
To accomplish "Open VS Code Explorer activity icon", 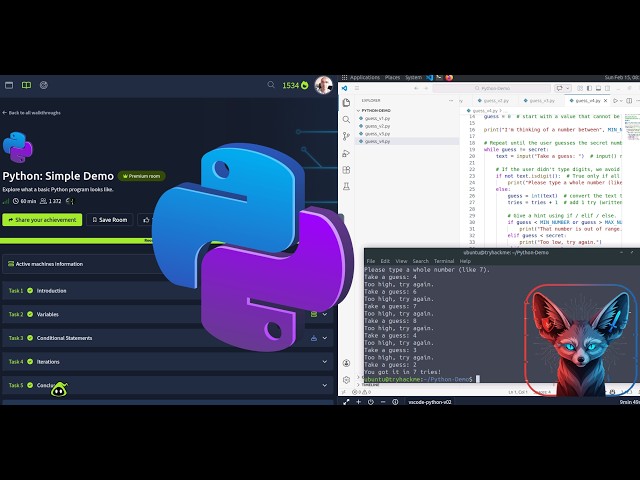I will [x=346, y=102].
